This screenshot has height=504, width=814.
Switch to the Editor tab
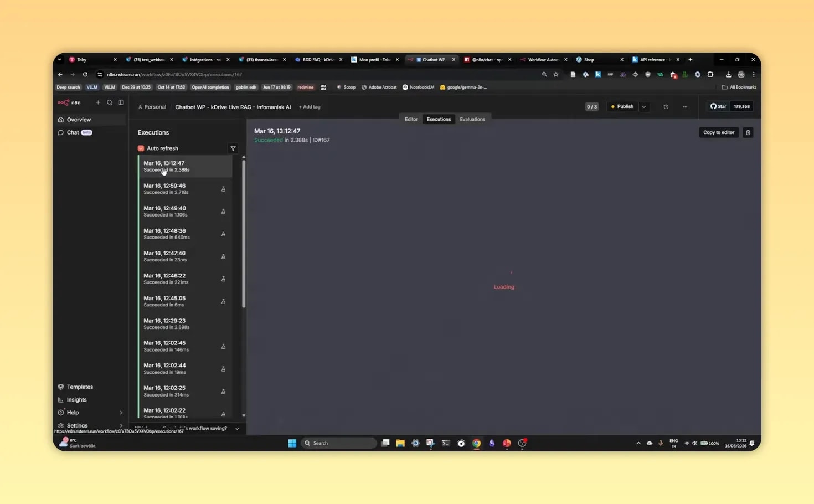(411, 119)
